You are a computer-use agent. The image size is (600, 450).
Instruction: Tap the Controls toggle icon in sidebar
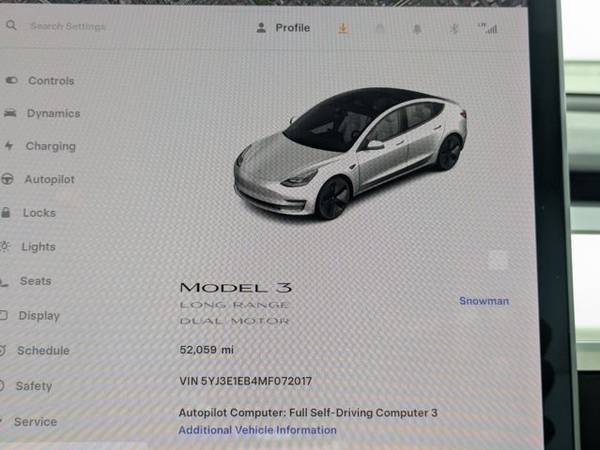11,80
